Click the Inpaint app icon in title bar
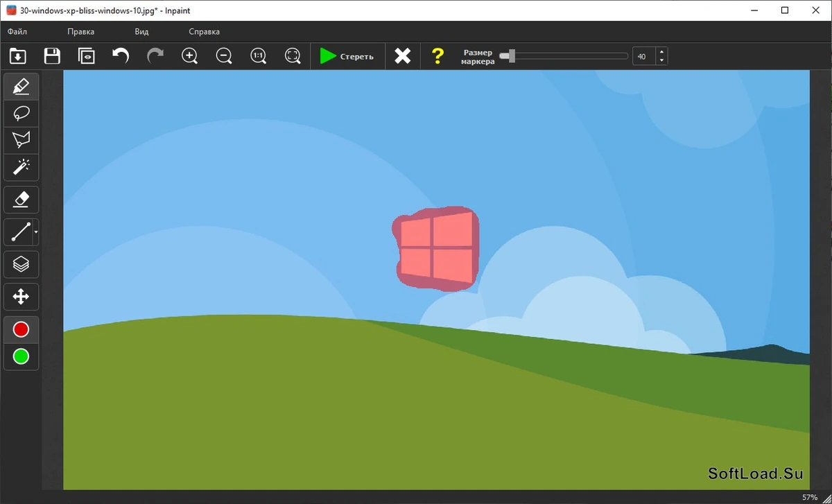832x504 pixels. (11, 10)
